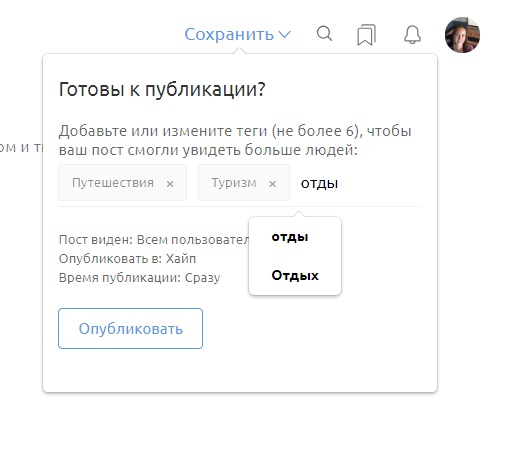Remove the Туризм tag with x
Image resolution: width=532 pixels, height=453 pixels.
click(x=272, y=184)
